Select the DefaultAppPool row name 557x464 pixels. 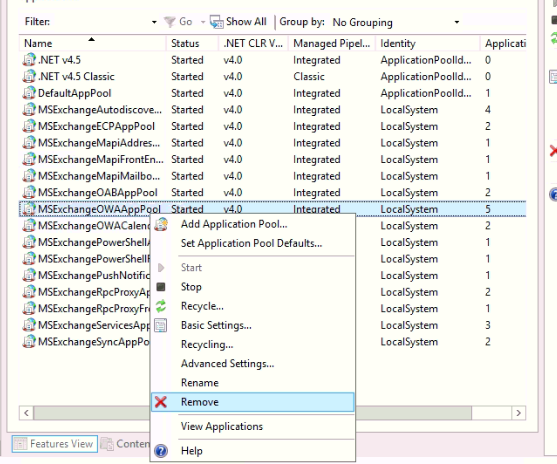pyautogui.click(x=75, y=93)
